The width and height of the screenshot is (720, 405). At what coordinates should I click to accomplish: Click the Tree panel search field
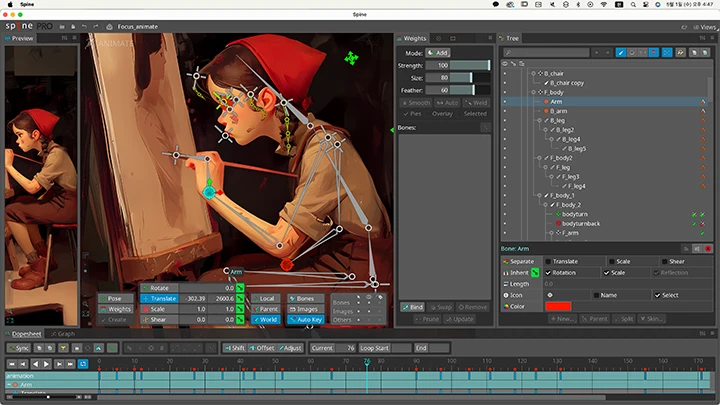pos(546,53)
